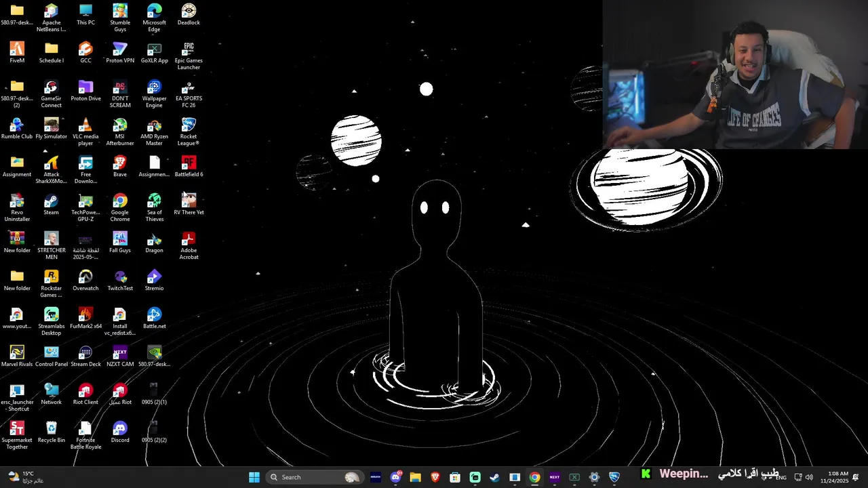868x488 pixels.
Task: Select the EA SPORTS FC 26 icon
Action: [x=189, y=94]
